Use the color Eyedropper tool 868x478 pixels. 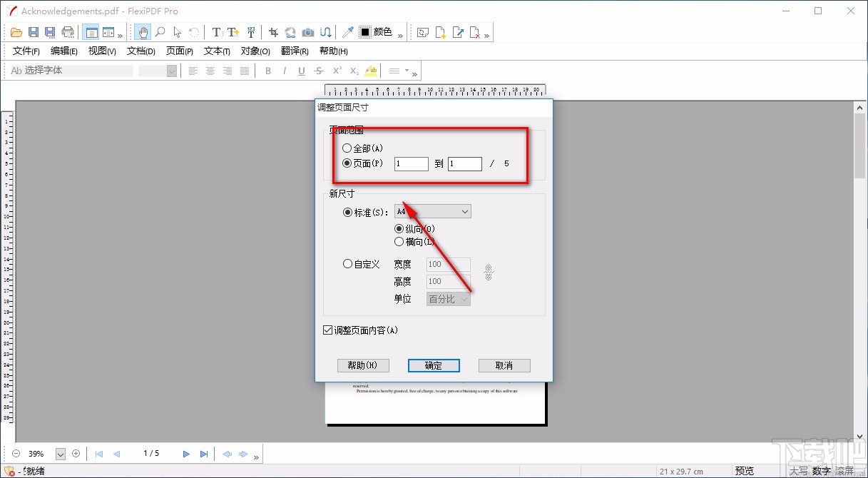click(x=349, y=31)
